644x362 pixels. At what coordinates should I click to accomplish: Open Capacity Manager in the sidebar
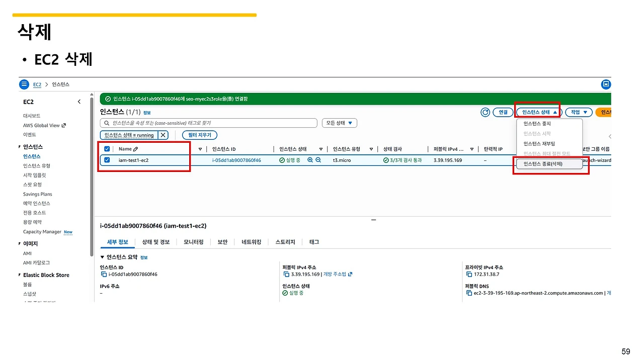42,232
